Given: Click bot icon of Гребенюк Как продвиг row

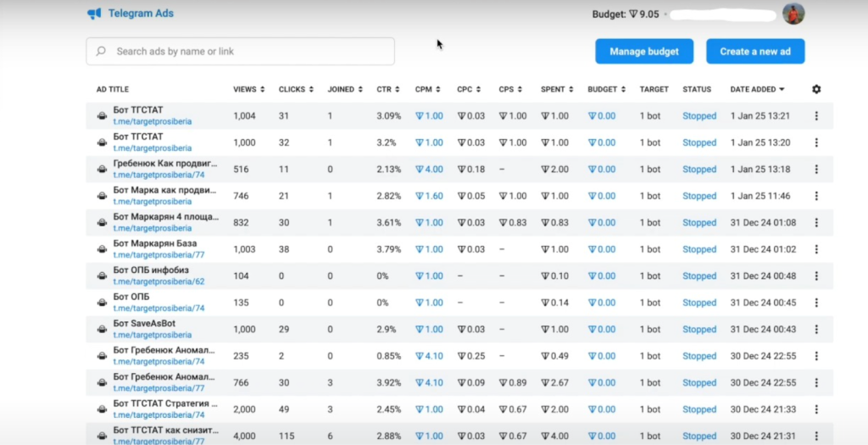Looking at the screenshot, I should click(102, 169).
